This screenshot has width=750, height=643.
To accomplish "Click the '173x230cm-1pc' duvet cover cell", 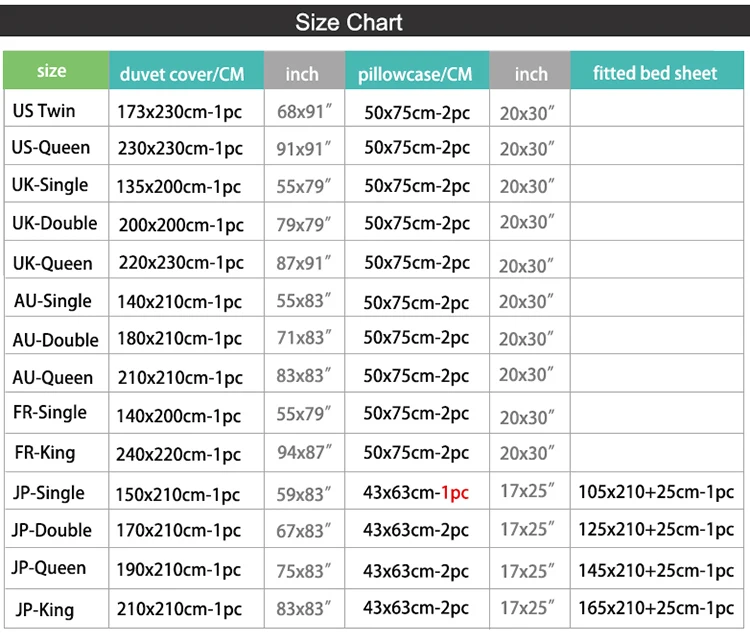I will click(x=180, y=112).
